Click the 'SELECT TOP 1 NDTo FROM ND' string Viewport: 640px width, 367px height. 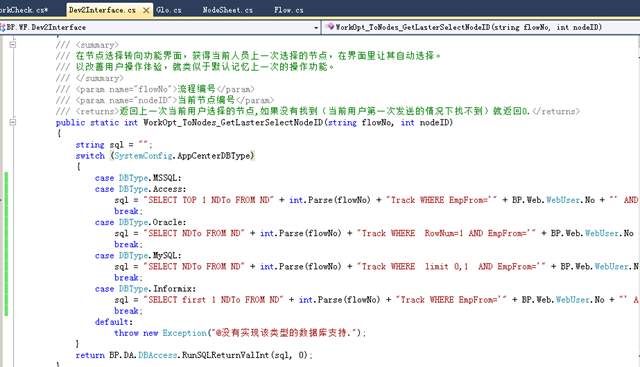click(208, 200)
